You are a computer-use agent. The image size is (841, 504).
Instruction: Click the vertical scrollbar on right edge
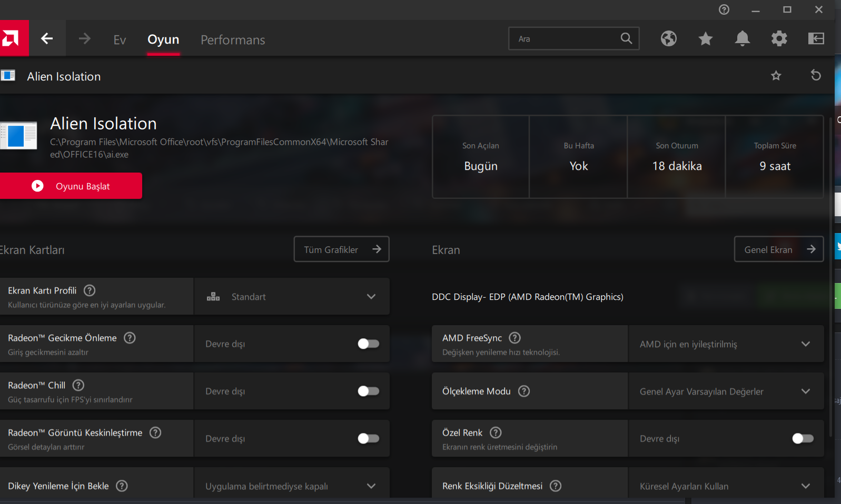click(832, 276)
